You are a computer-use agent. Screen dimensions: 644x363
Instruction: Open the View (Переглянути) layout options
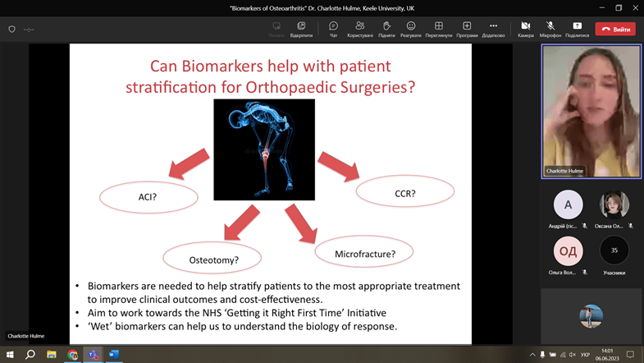tap(439, 29)
